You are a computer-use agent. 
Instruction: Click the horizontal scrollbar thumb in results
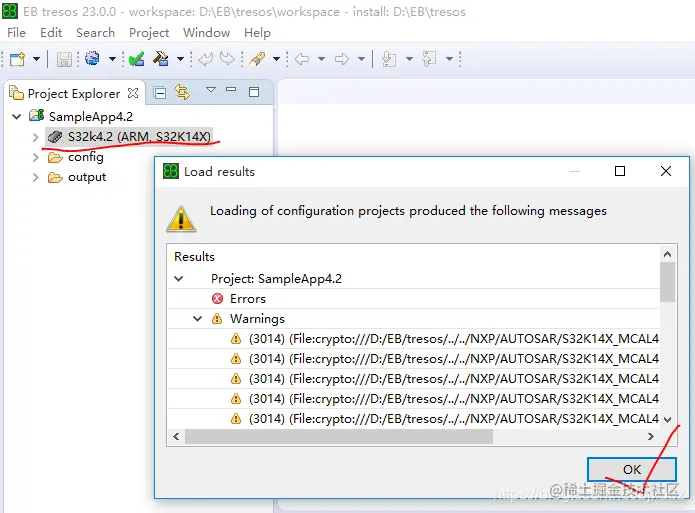[339, 437]
